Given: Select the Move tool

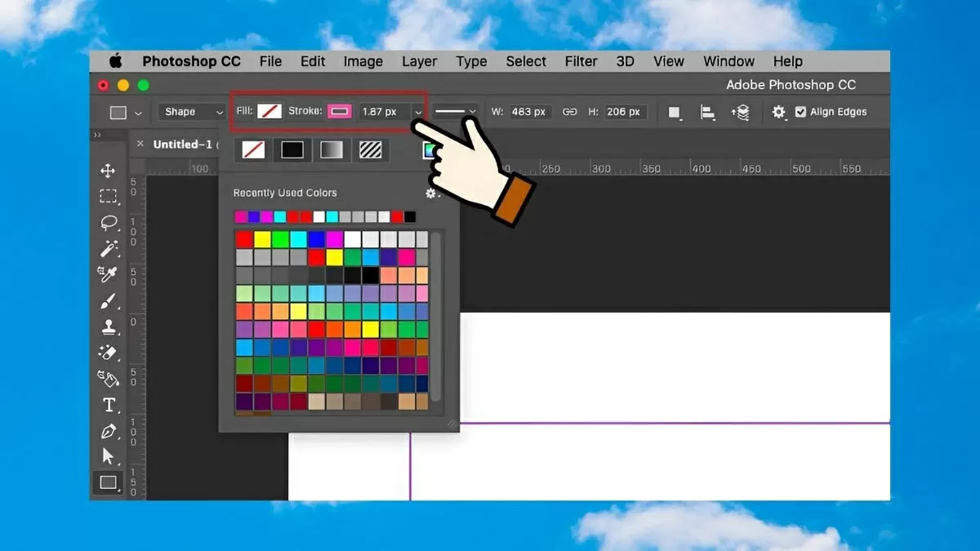Looking at the screenshot, I should pos(108,171).
